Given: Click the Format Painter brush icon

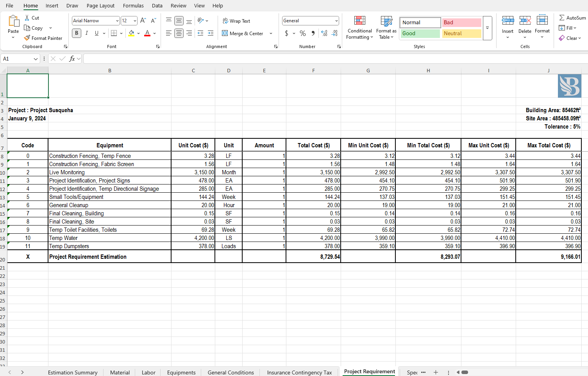Looking at the screenshot, I should (27, 38).
